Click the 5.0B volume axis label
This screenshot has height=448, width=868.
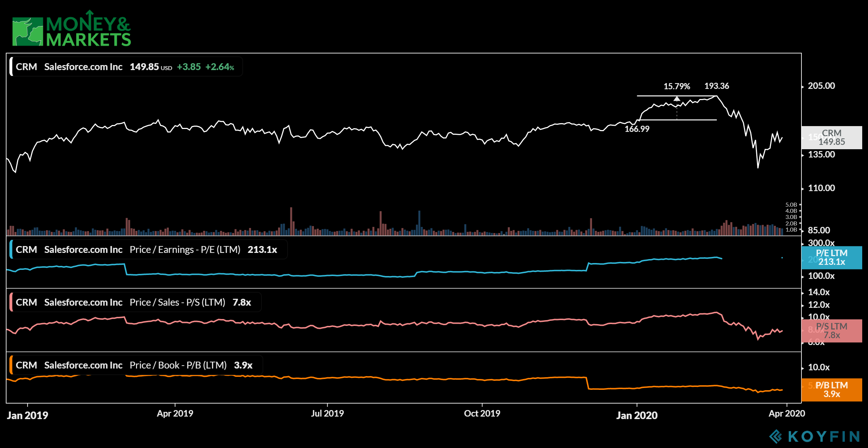click(791, 204)
